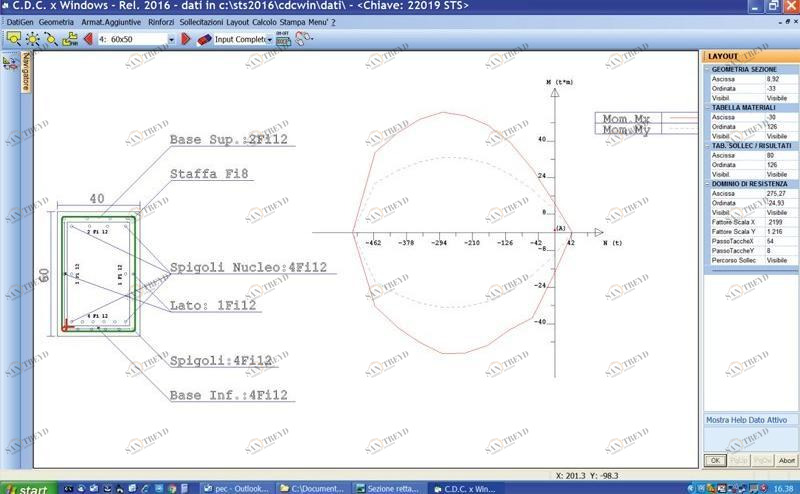Viewport: 800px width, 494px height.
Task: Collapse the Dominio di Resistenza group
Action: pos(708,184)
